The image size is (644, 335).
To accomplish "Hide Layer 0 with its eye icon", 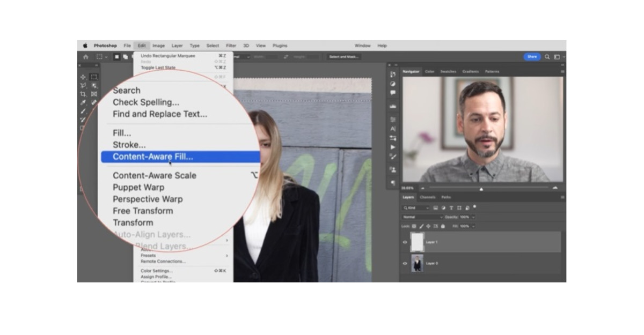I will tap(405, 263).
